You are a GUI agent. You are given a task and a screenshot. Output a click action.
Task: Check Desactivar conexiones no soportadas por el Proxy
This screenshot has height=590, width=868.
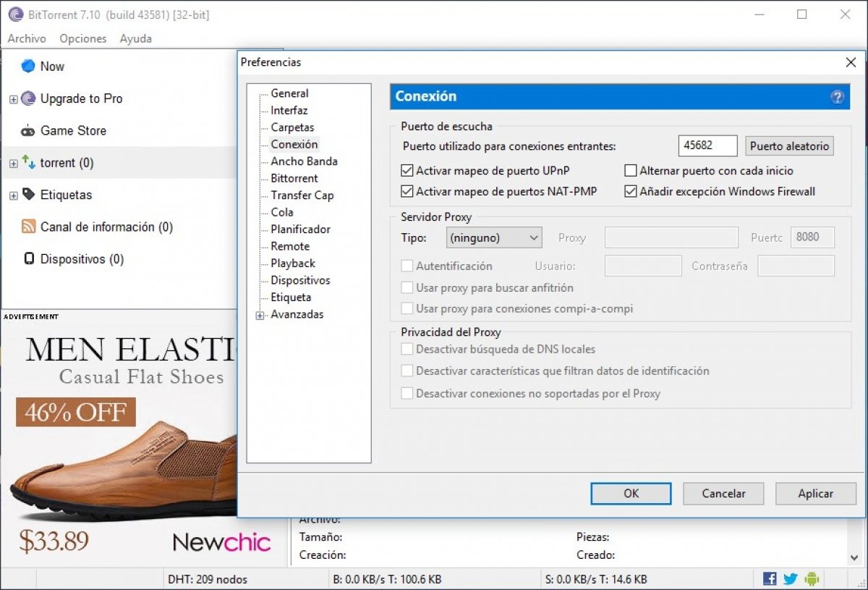(x=407, y=394)
